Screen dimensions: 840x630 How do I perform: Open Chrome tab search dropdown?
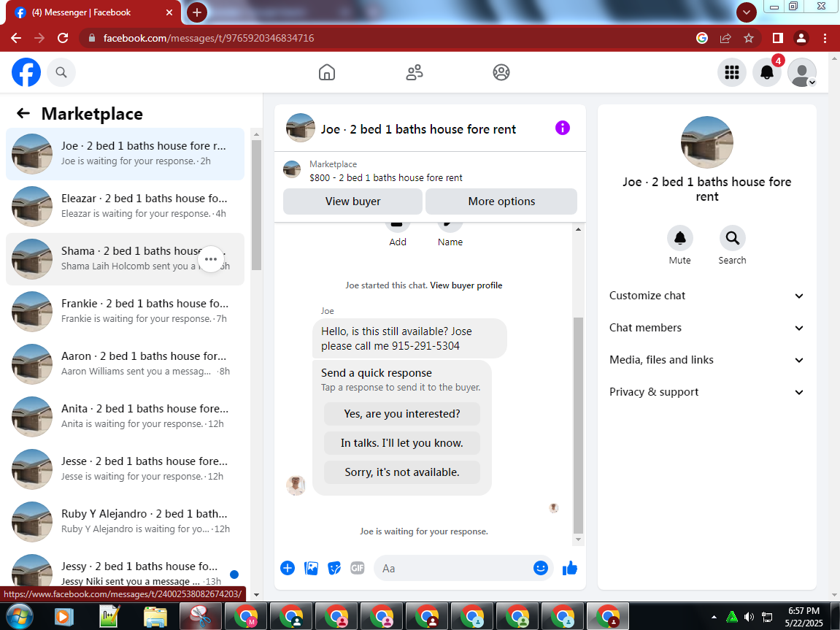tap(747, 12)
